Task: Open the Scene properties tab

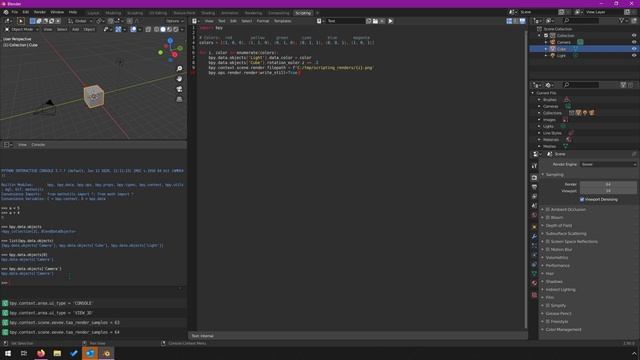Action: [x=534, y=206]
